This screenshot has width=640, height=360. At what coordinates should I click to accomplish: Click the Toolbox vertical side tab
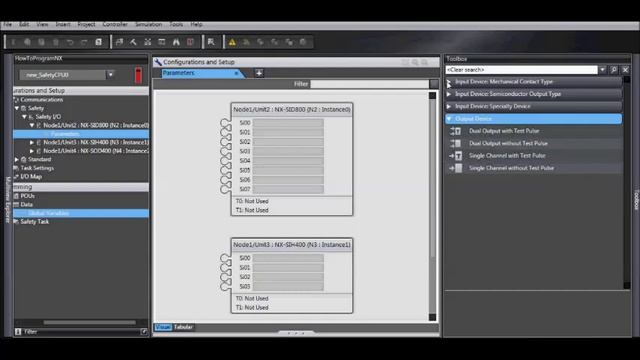[636, 200]
